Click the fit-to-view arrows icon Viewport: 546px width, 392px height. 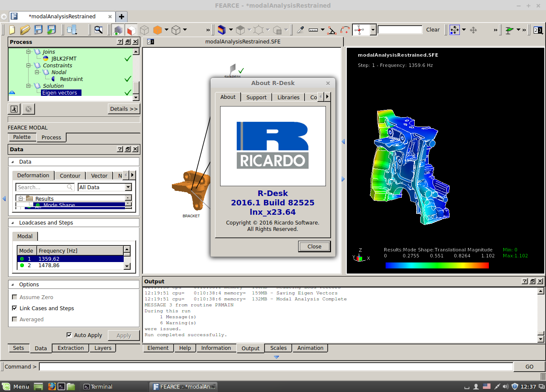point(455,30)
